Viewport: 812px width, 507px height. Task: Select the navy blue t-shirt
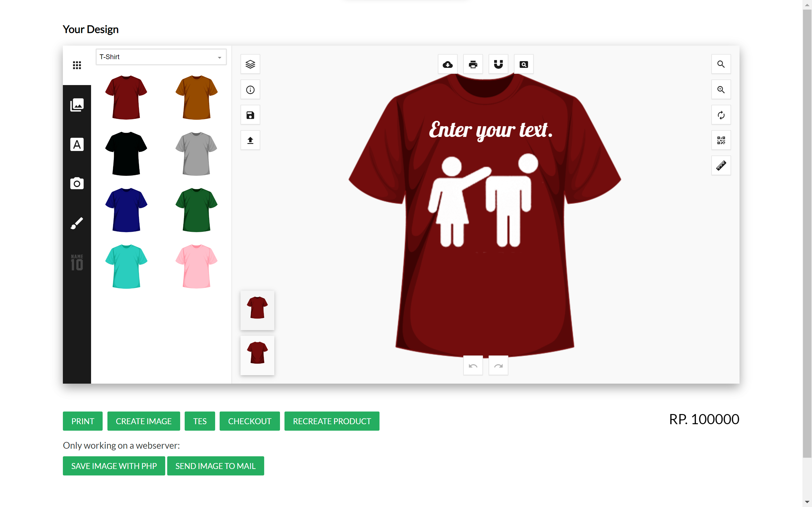(126, 210)
